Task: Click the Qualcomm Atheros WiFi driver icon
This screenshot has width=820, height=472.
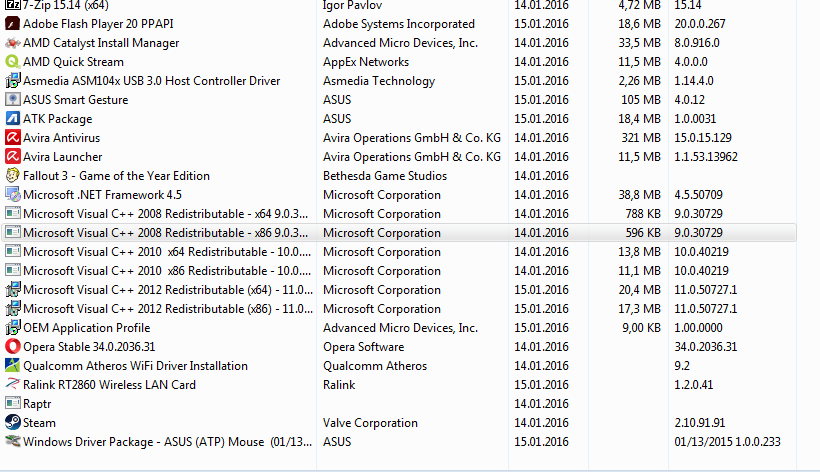Action: click(12, 366)
